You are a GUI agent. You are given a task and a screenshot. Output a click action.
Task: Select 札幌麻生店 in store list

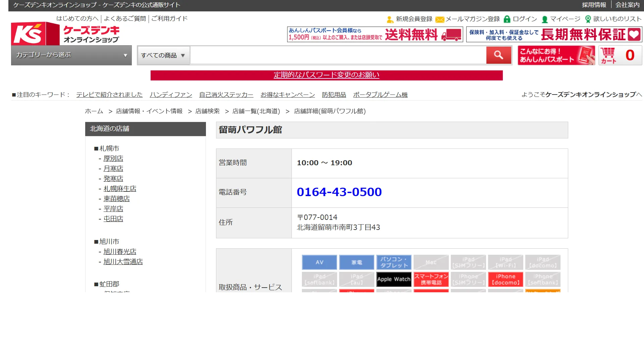coord(120,189)
